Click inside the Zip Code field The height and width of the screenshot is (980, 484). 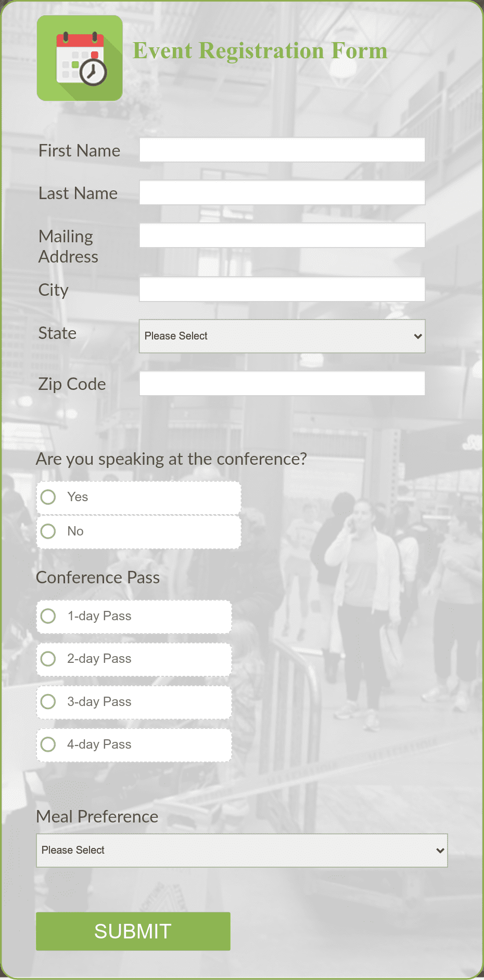tap(282, 383)
